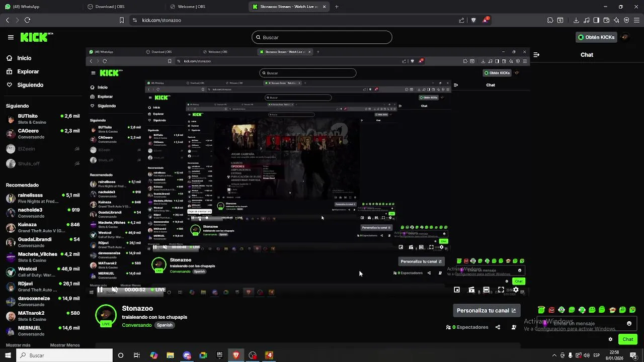Screen dimensions: 644x362
Task: Open a new browser tab
Action: 337,7
